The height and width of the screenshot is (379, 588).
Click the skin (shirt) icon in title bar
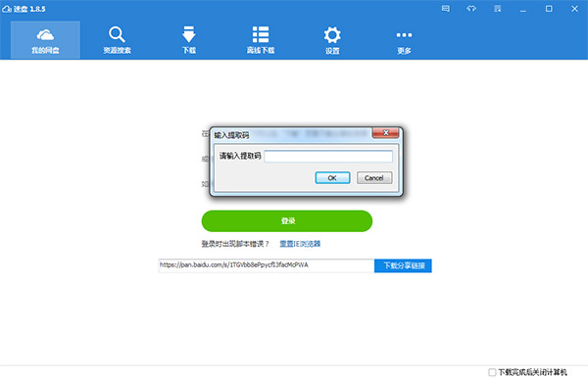click(471, 9)
